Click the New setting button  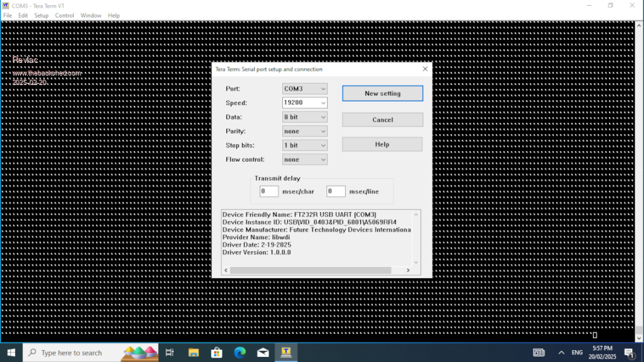point(382,93)
